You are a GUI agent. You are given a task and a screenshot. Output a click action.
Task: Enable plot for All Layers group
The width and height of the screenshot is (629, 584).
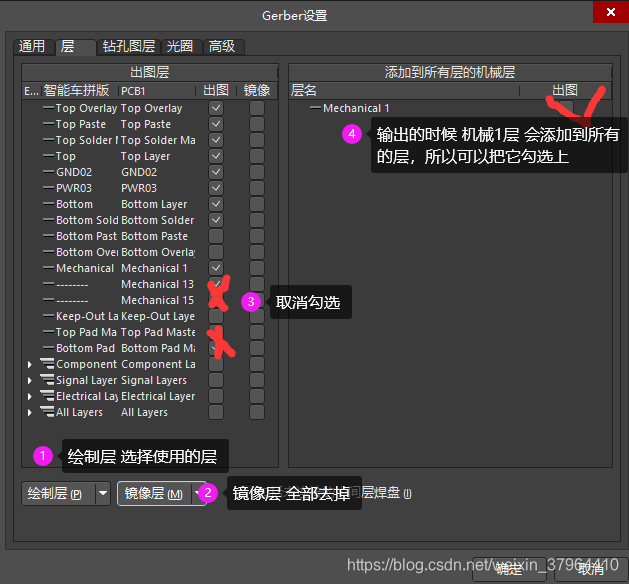pyautogui.click(x=216, y=412)
